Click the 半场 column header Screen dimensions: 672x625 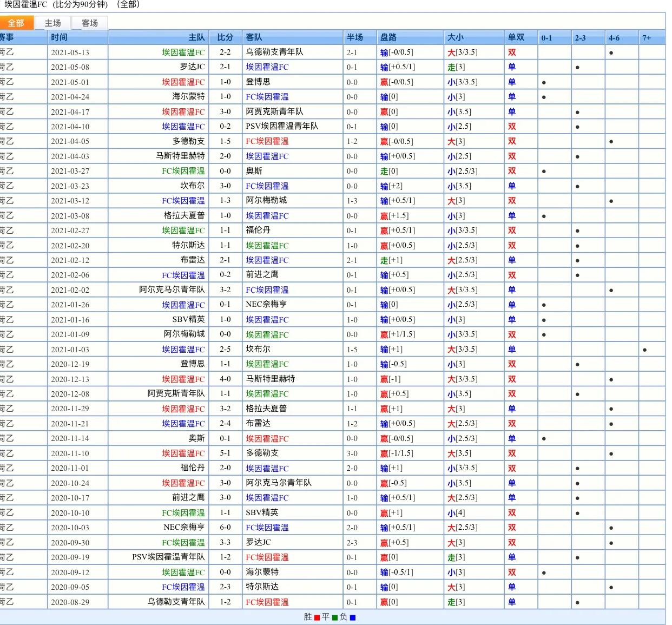pyautogui.click(x=355, y=37)
